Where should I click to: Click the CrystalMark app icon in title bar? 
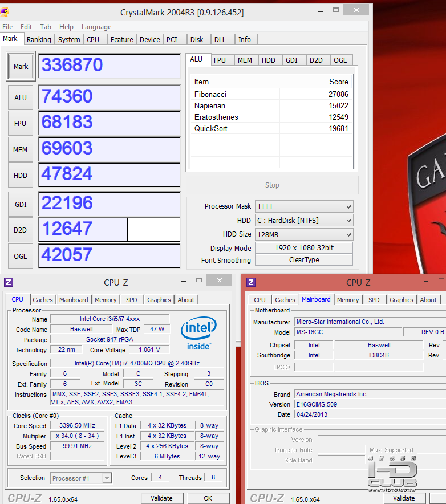(4, 12)
